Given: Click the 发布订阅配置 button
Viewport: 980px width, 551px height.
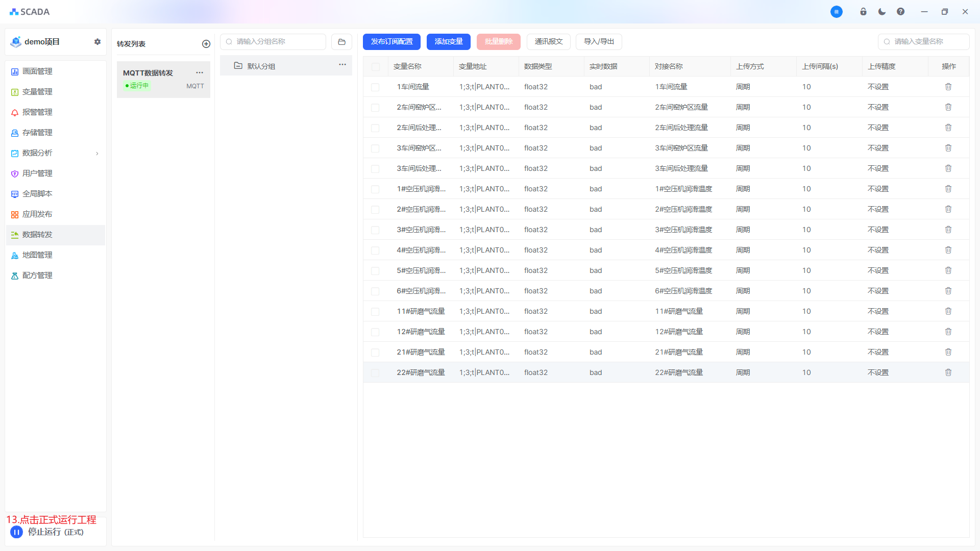Looking at the screenshot, I should pyautogui.click(x=391, y=42).
